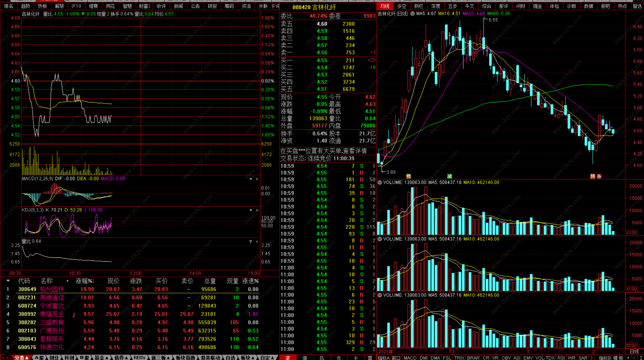Open the MACD panel dropdown arrow

[x=251, y=179]
